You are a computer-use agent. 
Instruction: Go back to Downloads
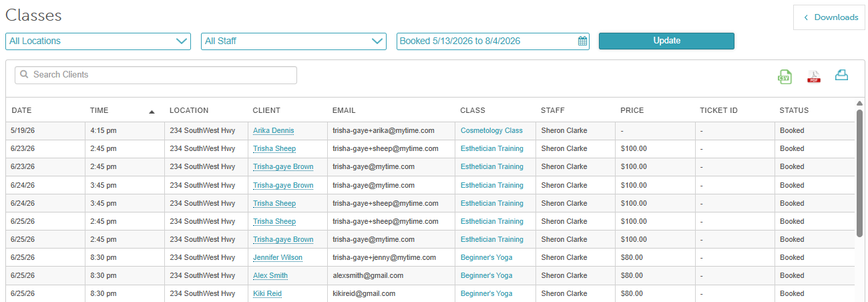pyautogui.click(x=829, y=17)
